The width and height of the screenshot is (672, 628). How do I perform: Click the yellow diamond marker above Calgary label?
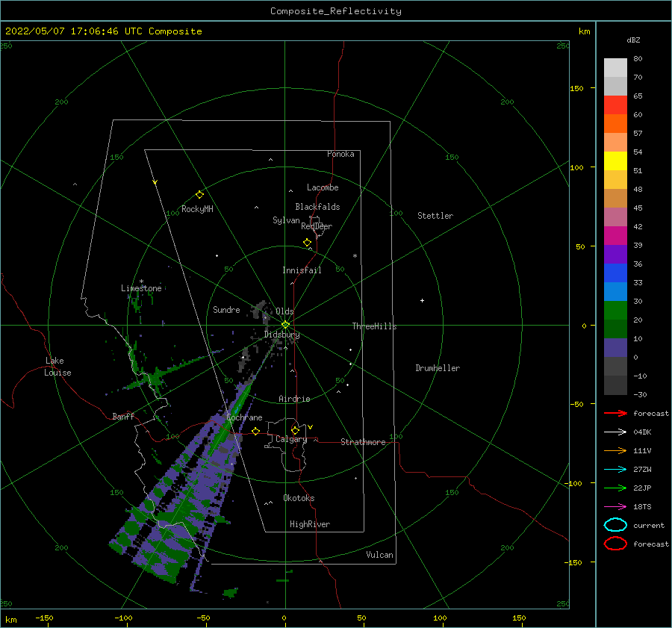click(295, 430)
